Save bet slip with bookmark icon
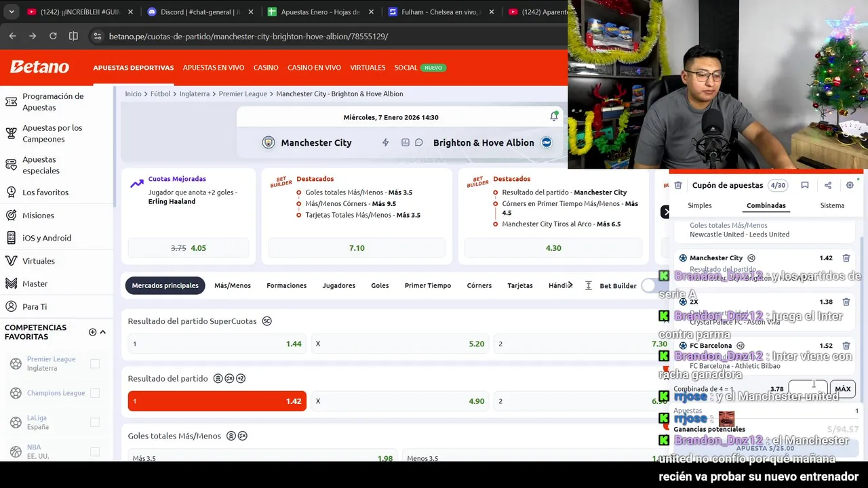The width and height of the screenshot is (868, 488). click(805, 185)
